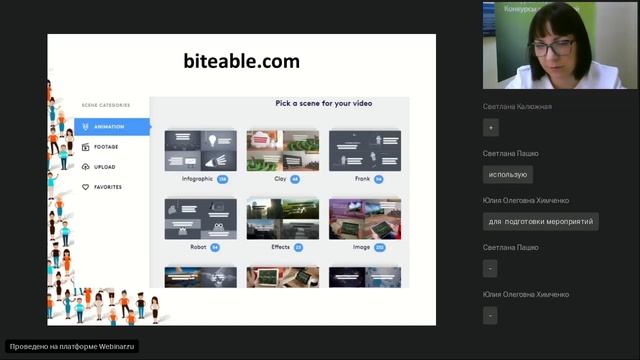Click the 'для подготовки мероприятий' chat message

[541, 222]
